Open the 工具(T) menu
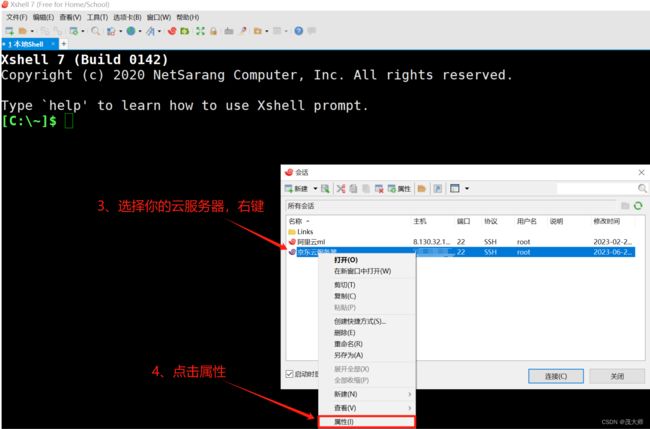 (x=97, y=17)
